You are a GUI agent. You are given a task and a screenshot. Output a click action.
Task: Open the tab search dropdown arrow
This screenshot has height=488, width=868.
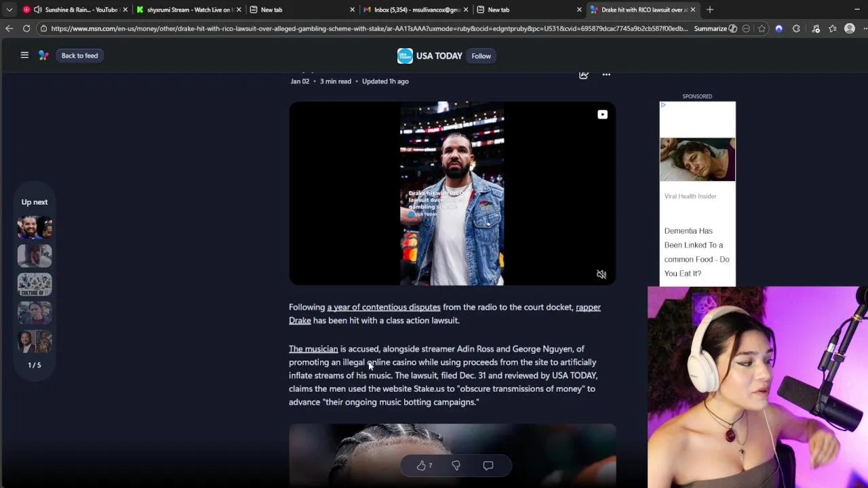point(9,9)
